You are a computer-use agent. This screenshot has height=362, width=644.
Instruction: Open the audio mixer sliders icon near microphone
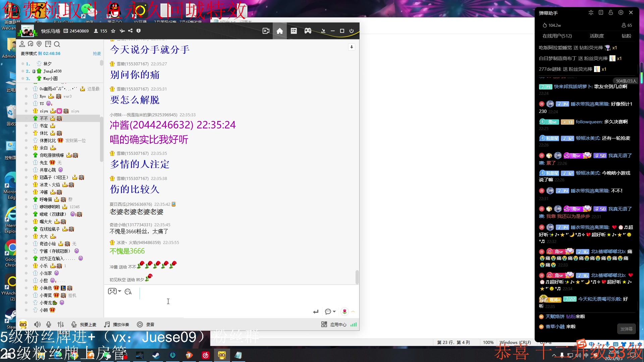click(61, 324)
